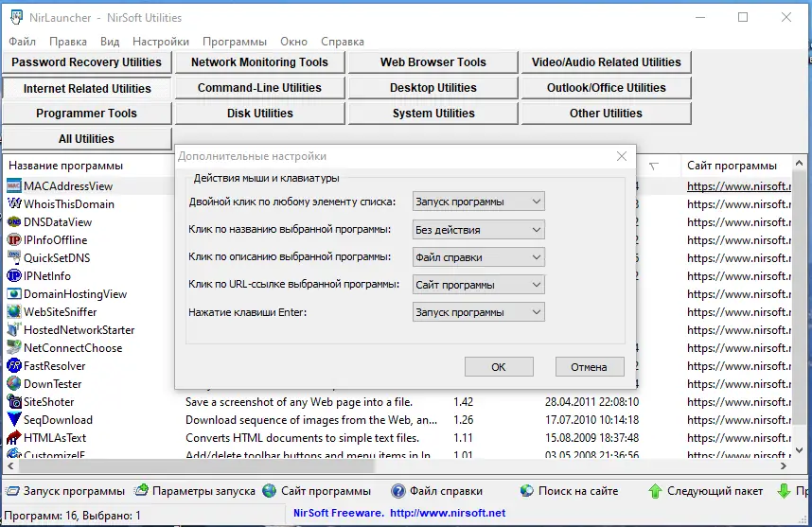Image resolution: width=812 pixels, height=527 pixels.
Task: Click the Сайт программы column header
Action: coord(732,166)
